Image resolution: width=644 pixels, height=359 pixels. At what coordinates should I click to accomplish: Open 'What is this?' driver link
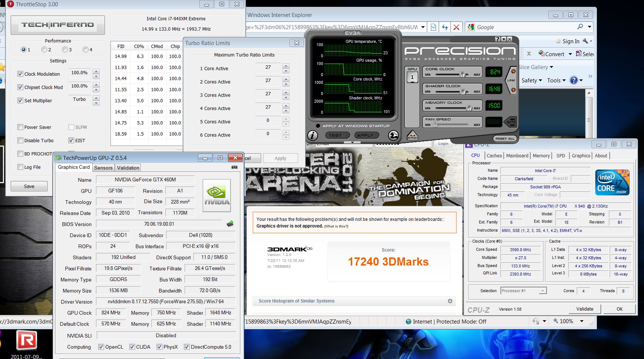pos(336,226)
